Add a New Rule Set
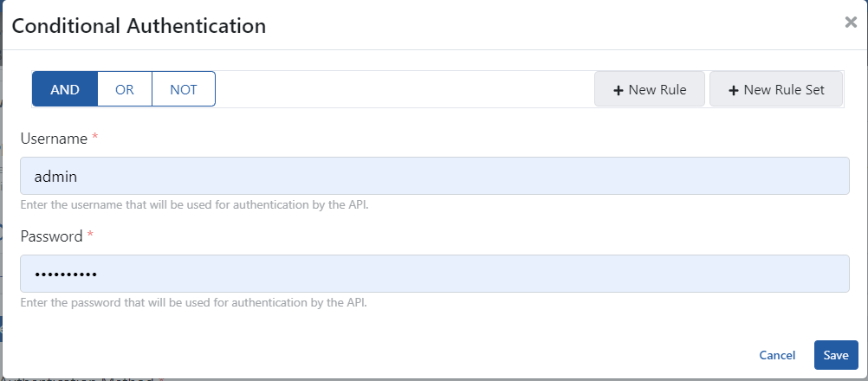 tap(776, 89)
